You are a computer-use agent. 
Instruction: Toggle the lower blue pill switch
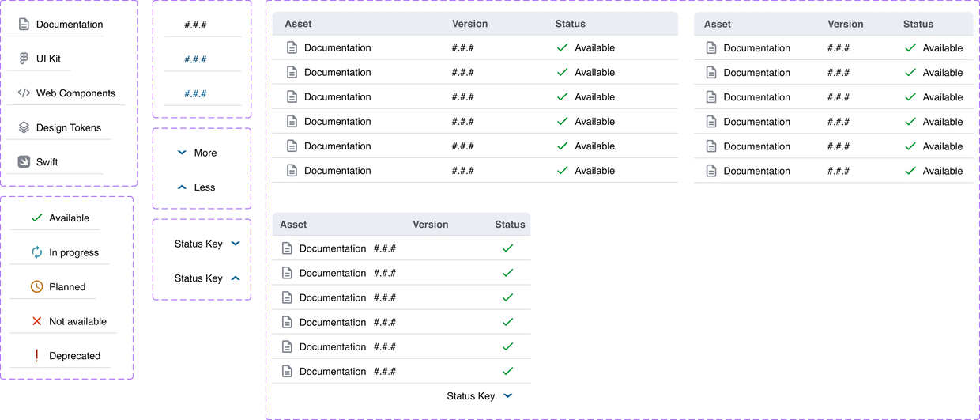[x=195, y=94]
